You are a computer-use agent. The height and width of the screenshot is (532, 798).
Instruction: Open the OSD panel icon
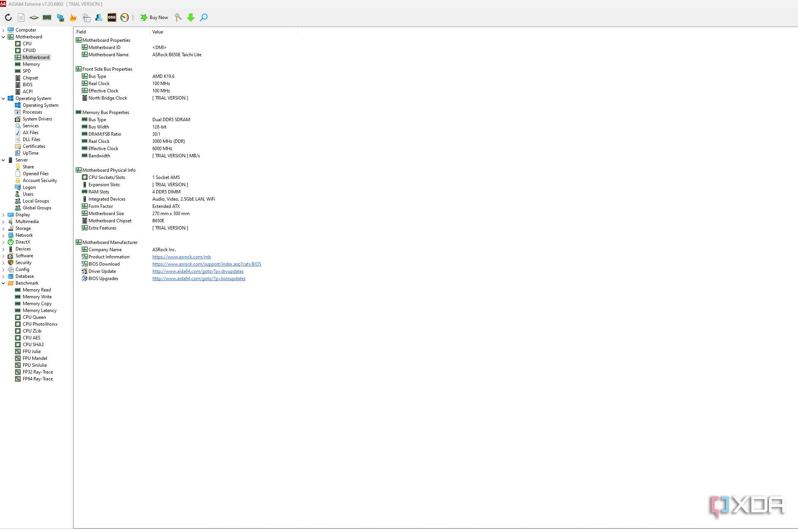pyautogui.click(x=112, y=17)
